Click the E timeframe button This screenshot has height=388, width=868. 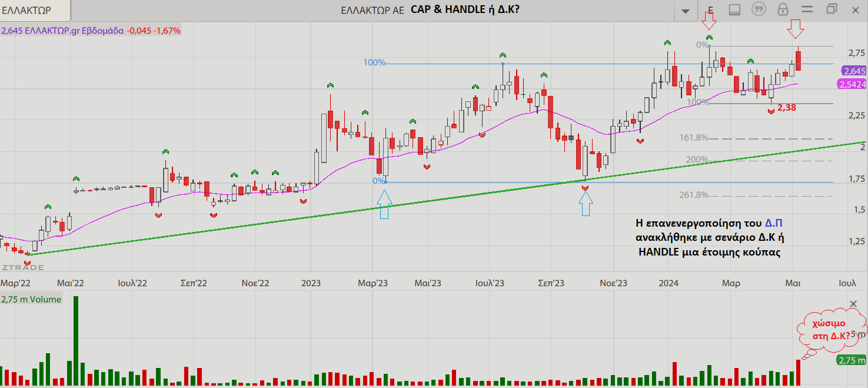point(710,10)
